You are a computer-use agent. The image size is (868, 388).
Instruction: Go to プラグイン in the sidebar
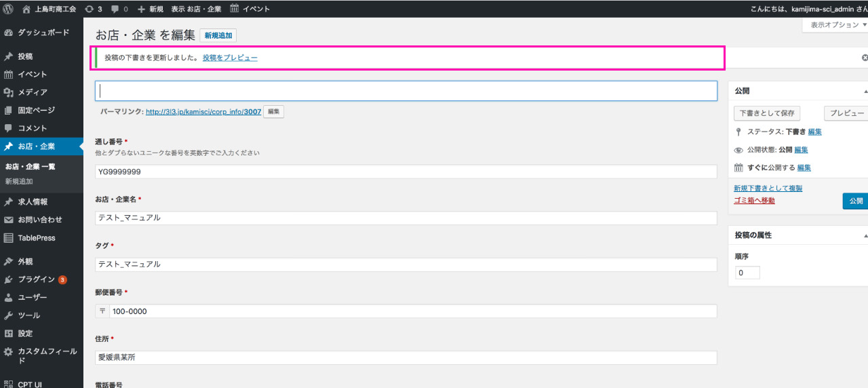(36, 279)
